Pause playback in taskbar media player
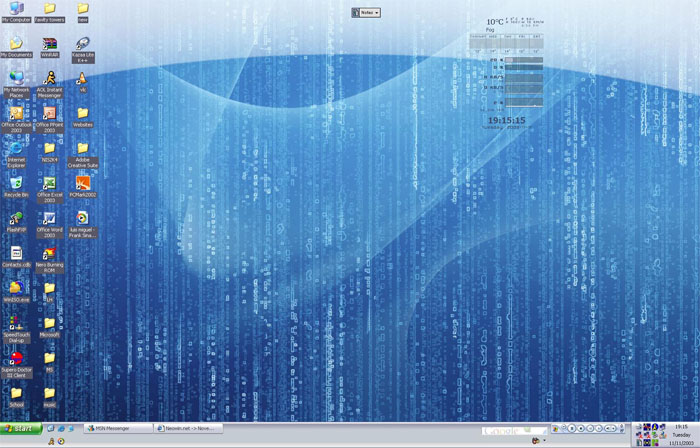 (572, 428)
